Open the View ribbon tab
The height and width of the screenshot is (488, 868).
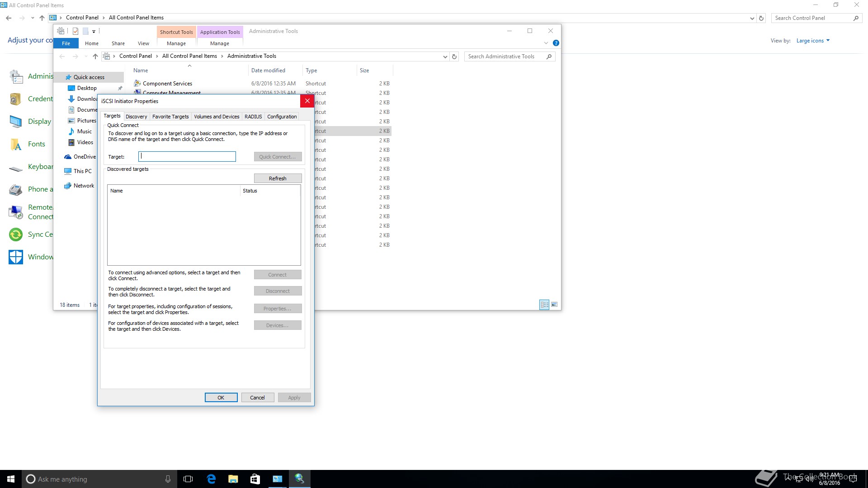pyautogui.click(x=143, y=43)
